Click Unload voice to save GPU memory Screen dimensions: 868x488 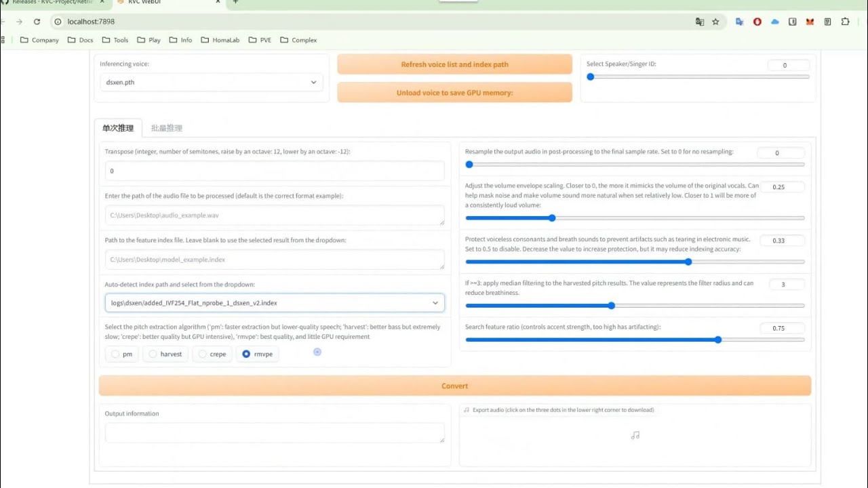click(454, 93)
